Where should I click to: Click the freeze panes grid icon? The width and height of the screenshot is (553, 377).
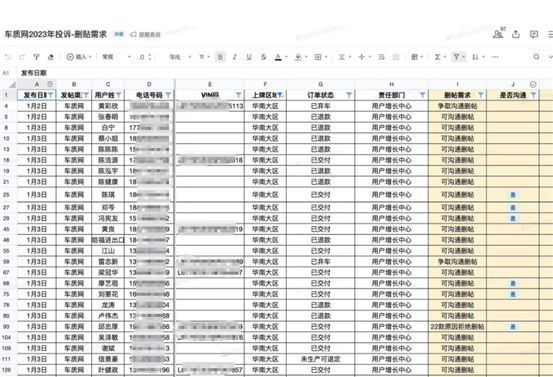pos(415,57)
